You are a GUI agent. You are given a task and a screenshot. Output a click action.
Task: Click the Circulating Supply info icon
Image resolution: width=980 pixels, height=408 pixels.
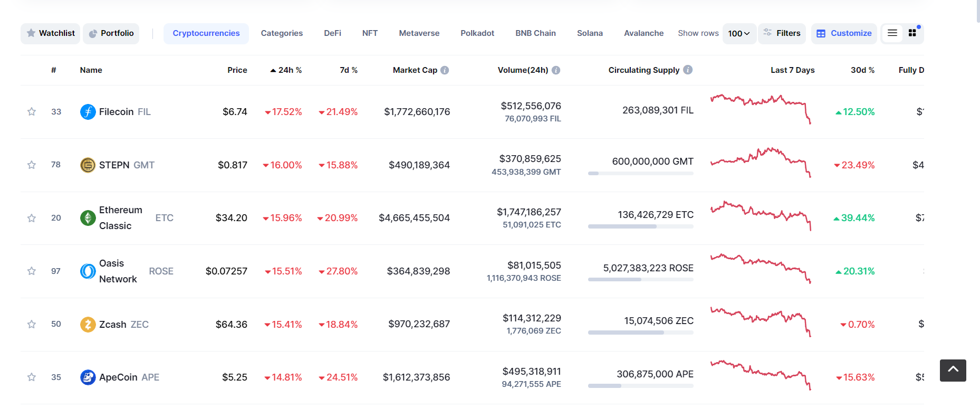pyautogui.click(x=688, y=70)
